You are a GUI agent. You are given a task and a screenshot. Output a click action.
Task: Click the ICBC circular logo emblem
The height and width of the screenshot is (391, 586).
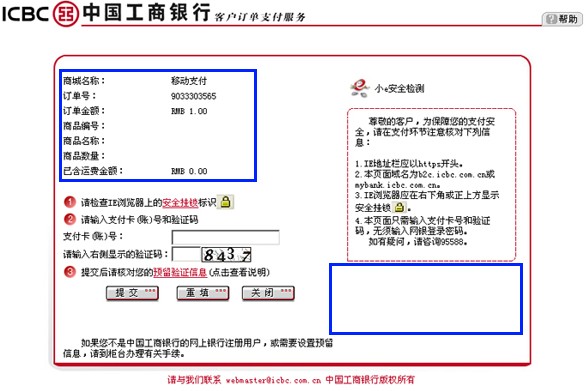pyautogui.click(x=66, y=14)
